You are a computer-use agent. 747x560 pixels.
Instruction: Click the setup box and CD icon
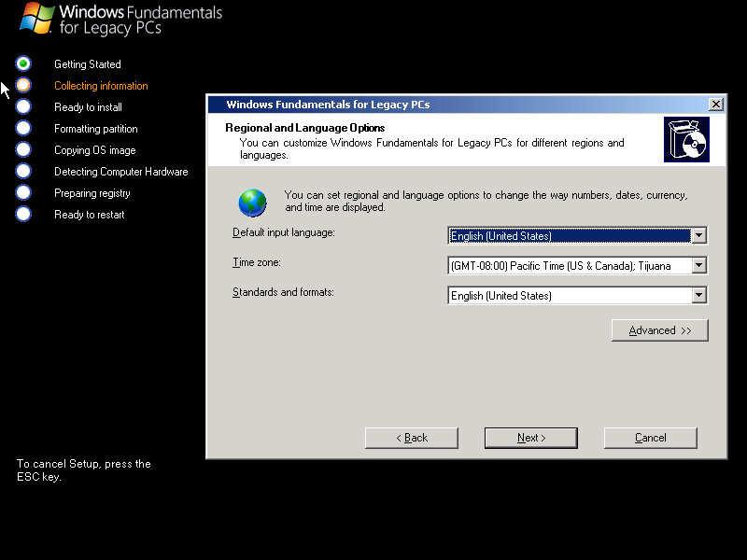click(x=686, y=140)
